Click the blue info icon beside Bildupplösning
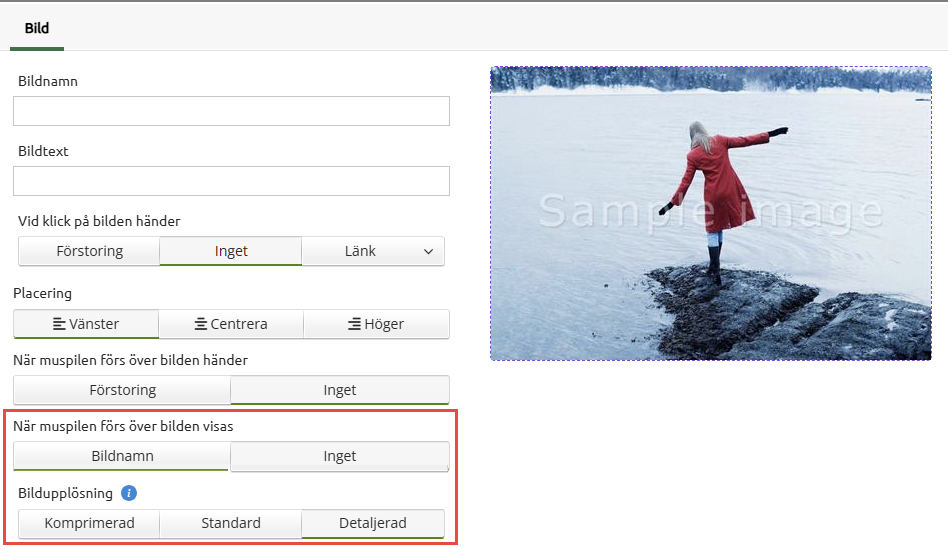 tap(128, 493)
